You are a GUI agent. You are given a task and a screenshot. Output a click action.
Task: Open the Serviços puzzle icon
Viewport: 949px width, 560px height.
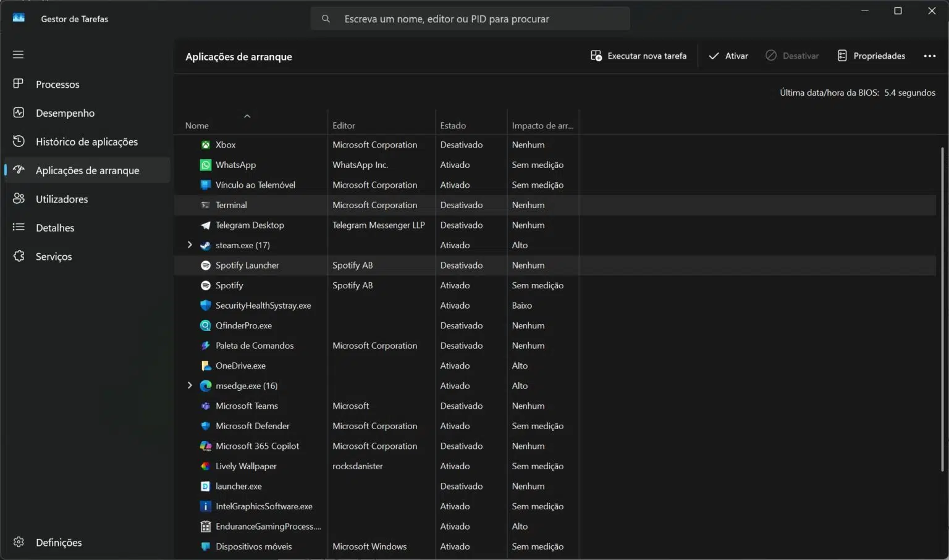coord(19,256)
